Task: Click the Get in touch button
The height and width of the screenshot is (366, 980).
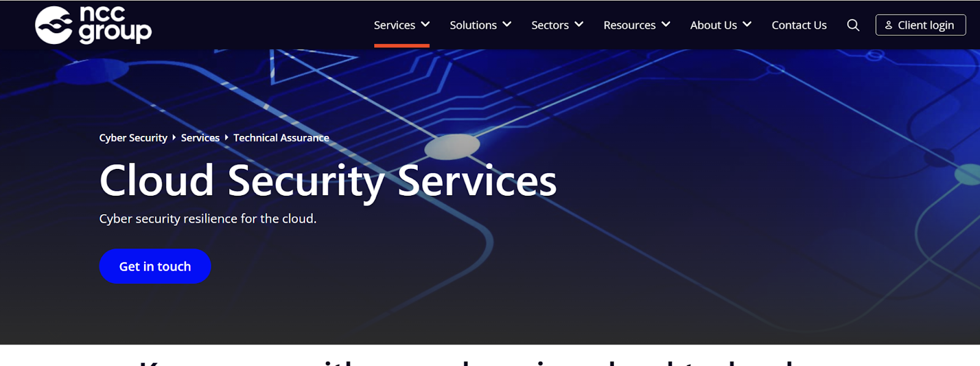Action: (x=155, y=266)
